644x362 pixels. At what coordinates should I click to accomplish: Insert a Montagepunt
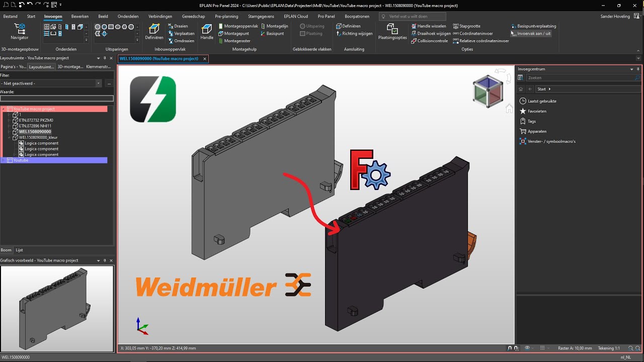pyautogui.click(x=233, y=34)
